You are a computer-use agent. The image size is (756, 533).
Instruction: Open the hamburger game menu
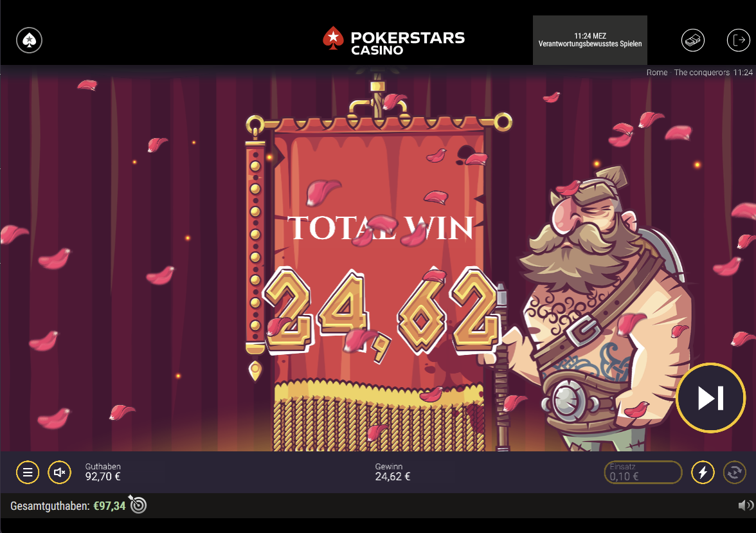tap(28, 472)
